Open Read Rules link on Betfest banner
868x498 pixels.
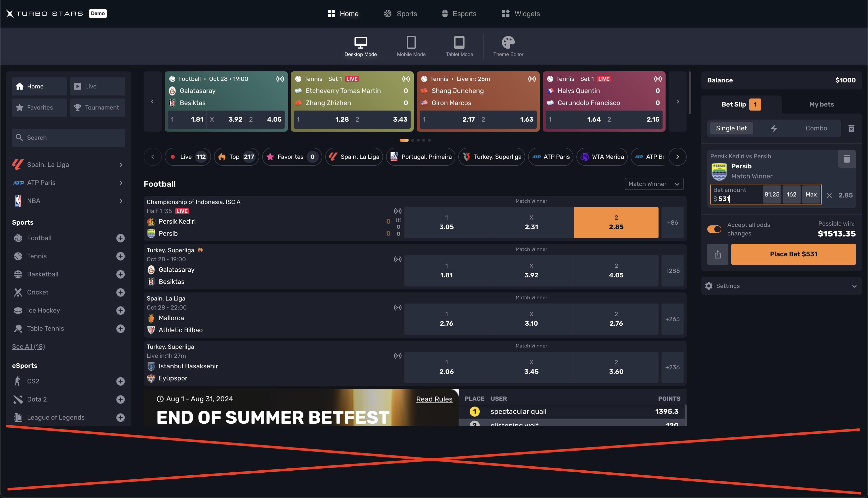point(434,399)
